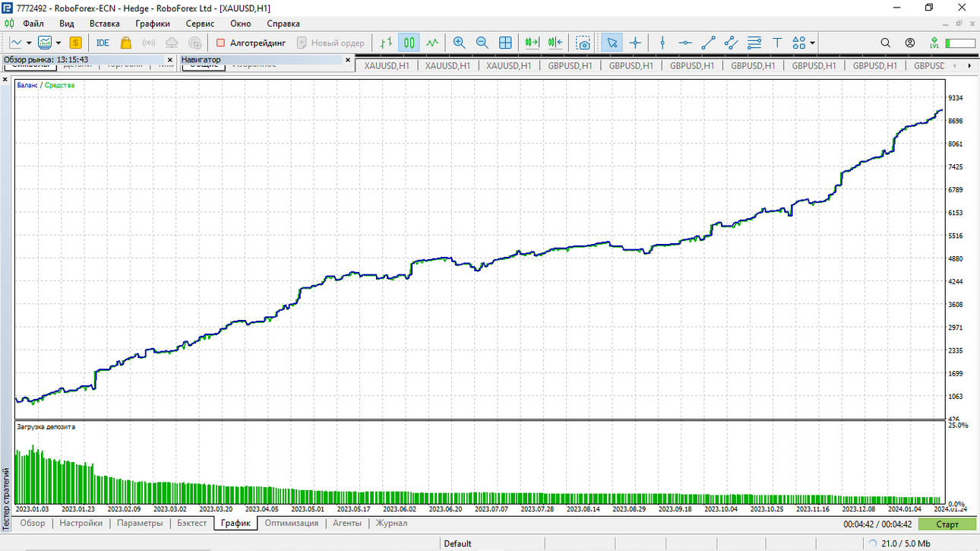The image size is (980, 551).
Task: Open the trading signals icon
Action: pos(149,43)
